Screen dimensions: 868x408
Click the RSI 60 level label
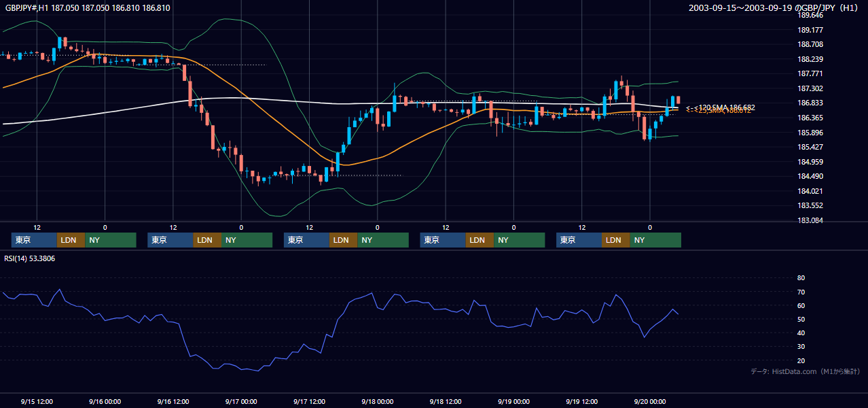pos(801,305)
